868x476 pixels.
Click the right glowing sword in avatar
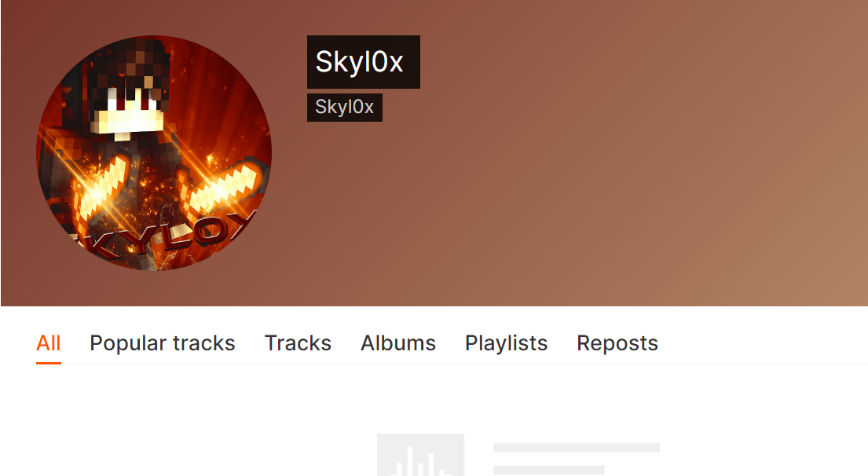pyautogui.click(x=224, y=185)
